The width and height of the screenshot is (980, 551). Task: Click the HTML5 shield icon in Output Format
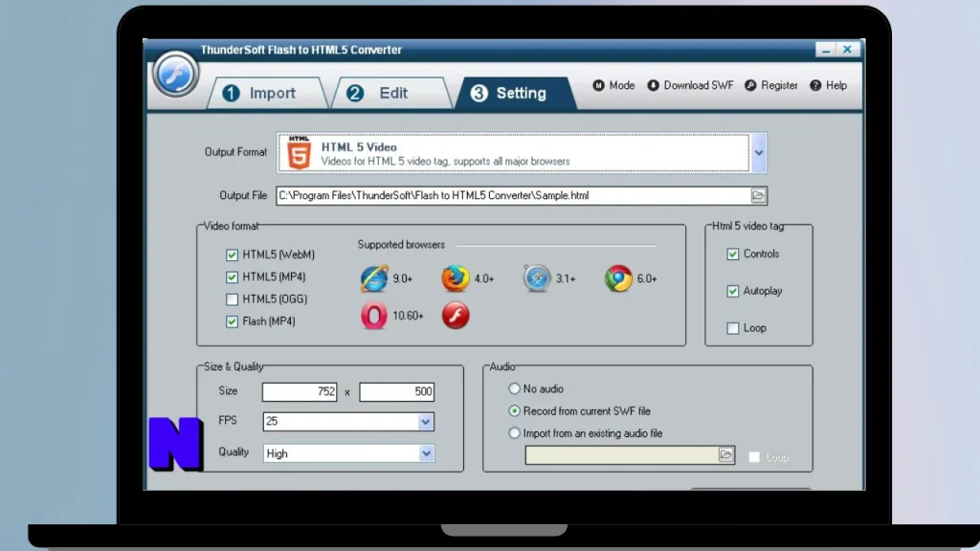tap(299, 153)
